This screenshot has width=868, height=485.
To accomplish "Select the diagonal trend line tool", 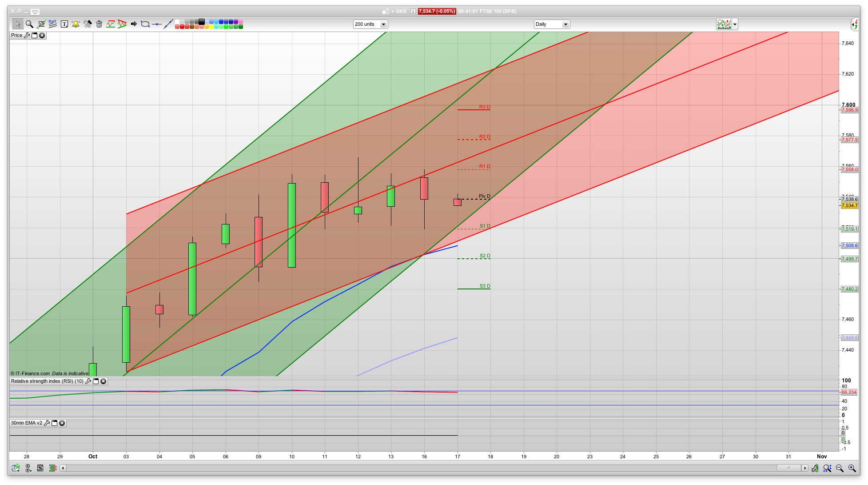I will [168, 24].
